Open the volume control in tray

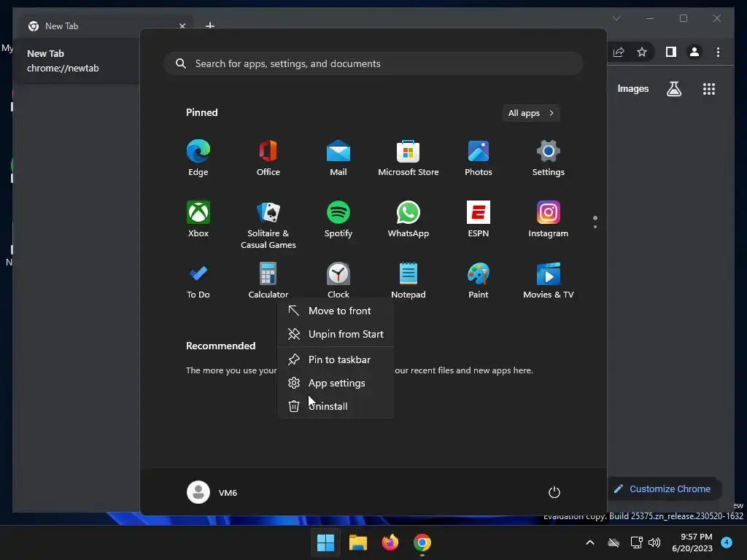(x=654, y=542)
